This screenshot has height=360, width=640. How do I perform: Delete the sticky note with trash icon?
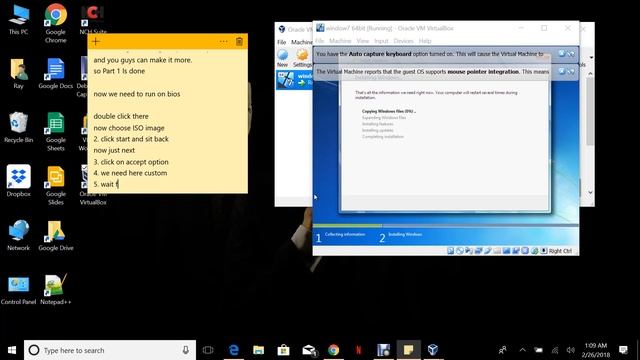coord(240,42)
